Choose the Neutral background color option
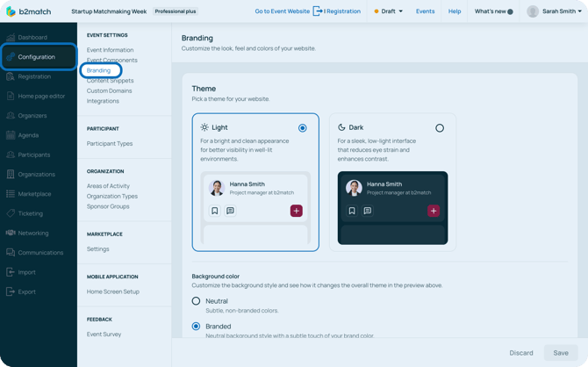588x367 pixels. click(x=197, y=301)
